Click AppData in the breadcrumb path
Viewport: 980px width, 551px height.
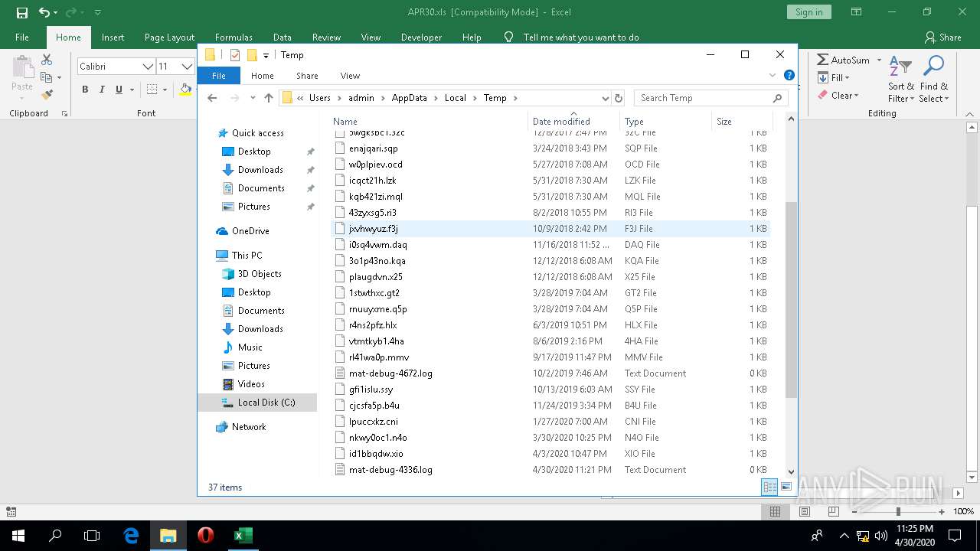409,98
